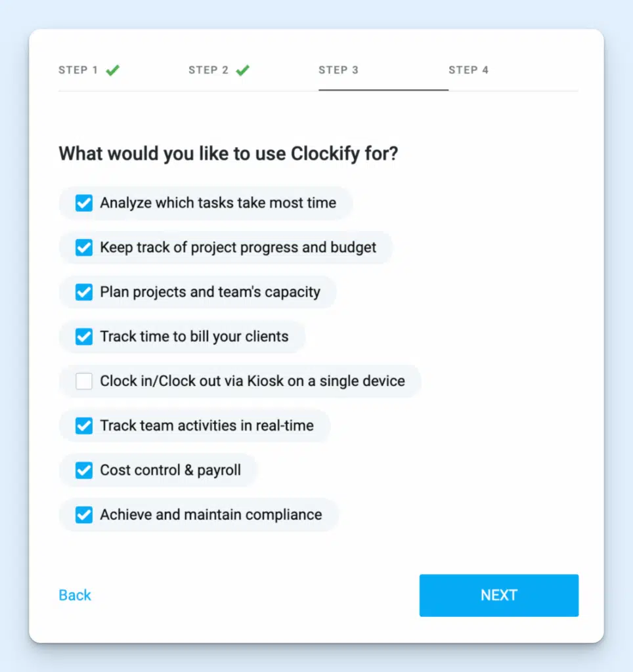Click the Back link

click(x=74, y=595)
